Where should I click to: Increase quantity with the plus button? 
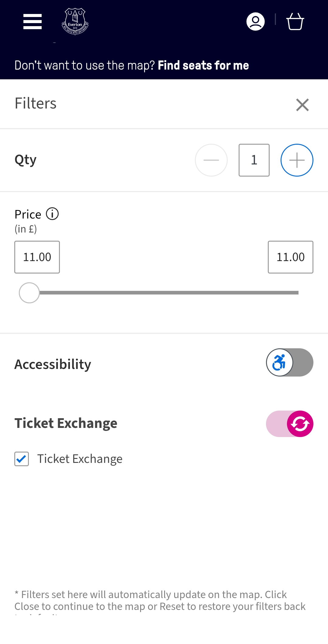297,160
